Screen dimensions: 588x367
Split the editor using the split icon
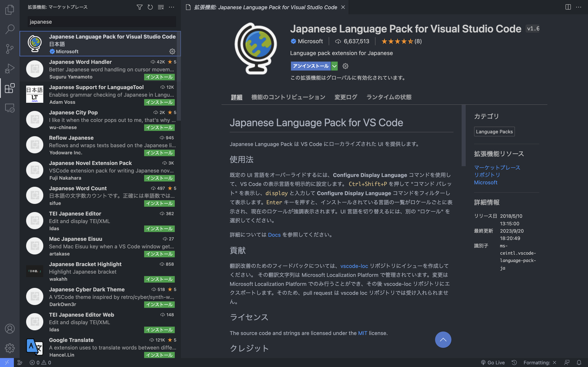568,7
